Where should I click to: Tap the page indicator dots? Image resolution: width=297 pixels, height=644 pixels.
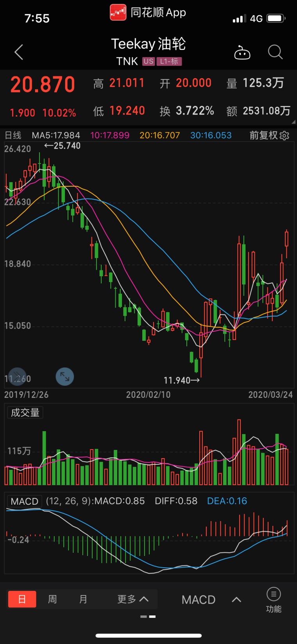tap(148, 617)
